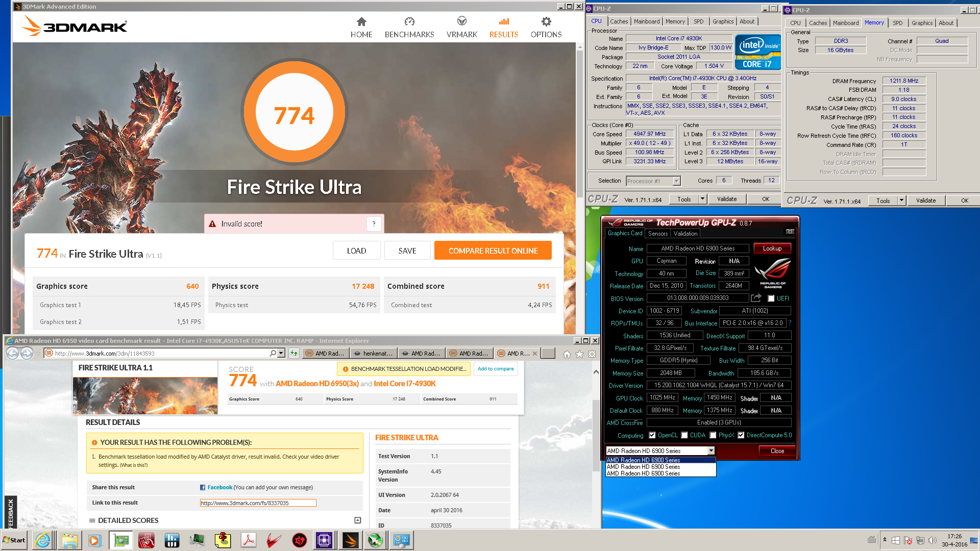Viewport: 980px width, 551px height.
Task: Collapse the DETAILED SCORES section
Action: 357,520
